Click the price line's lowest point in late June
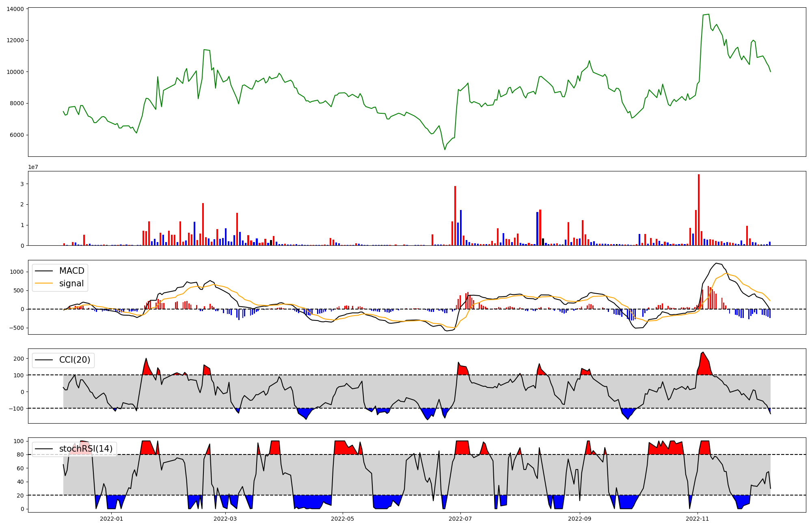 (445, 149)
